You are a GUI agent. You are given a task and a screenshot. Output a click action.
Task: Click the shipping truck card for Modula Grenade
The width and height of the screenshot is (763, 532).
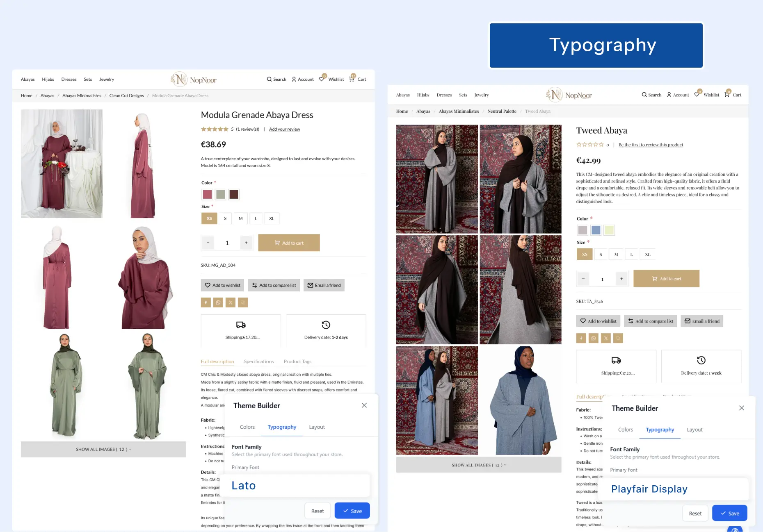point(241,331)
